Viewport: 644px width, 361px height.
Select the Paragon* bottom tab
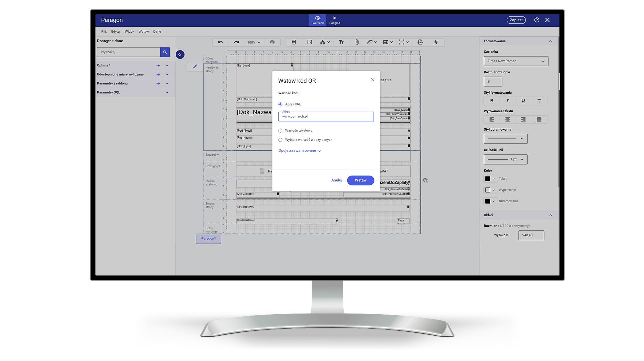pos(208,239)
